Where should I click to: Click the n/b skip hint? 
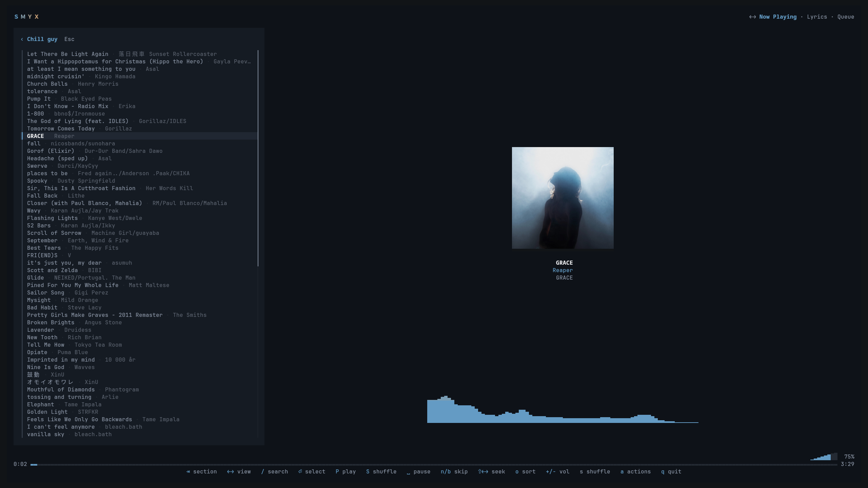click(454, 472)
